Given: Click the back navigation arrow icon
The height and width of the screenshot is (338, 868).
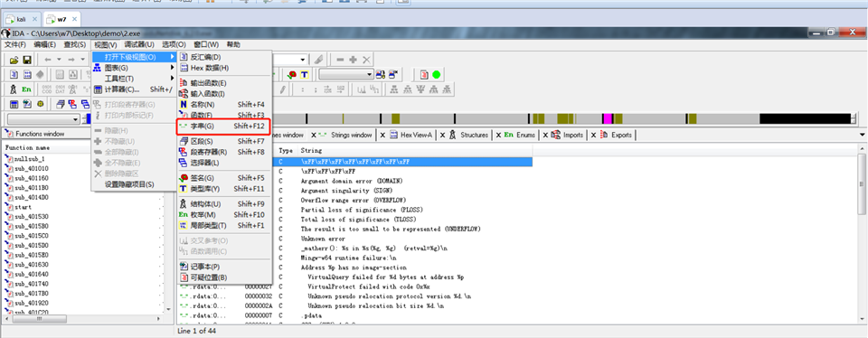Looking at the screenshot, I should point(48,60).
